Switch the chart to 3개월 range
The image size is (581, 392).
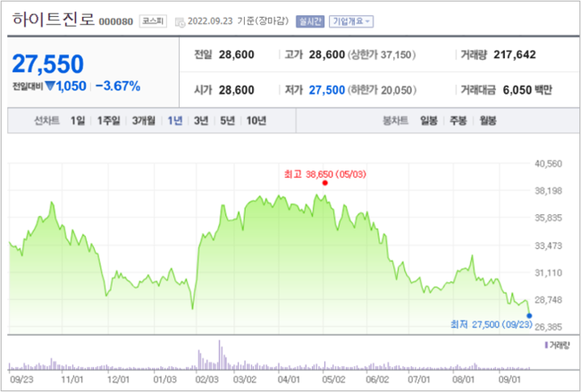pos(143,120)
